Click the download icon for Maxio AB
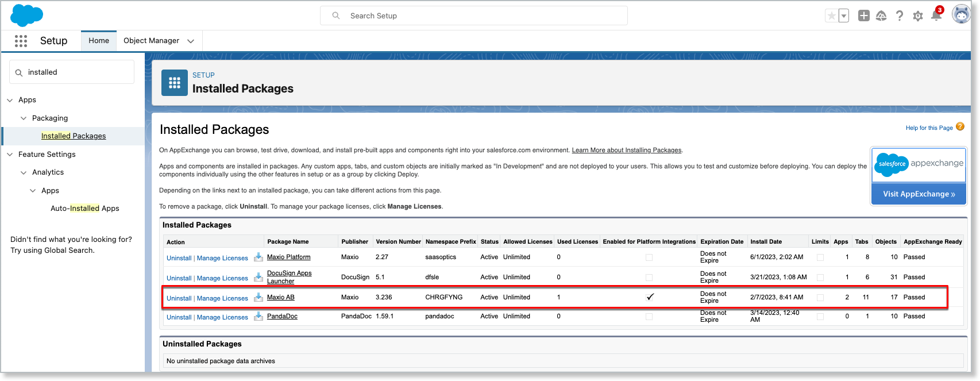The image size is (980, 381). (x=258, y=297)
